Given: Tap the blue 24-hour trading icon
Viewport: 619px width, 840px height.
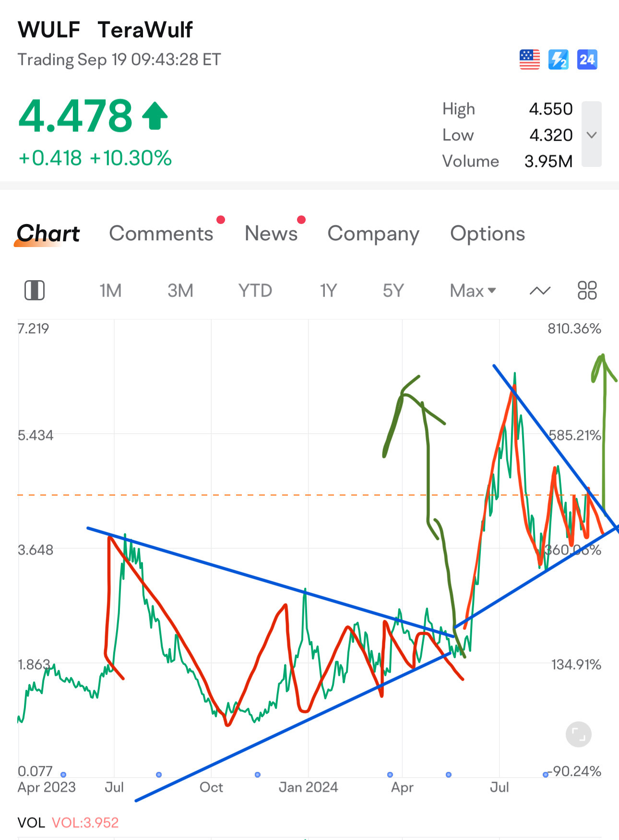Looking at the screenshot, I should click(587, 59).
